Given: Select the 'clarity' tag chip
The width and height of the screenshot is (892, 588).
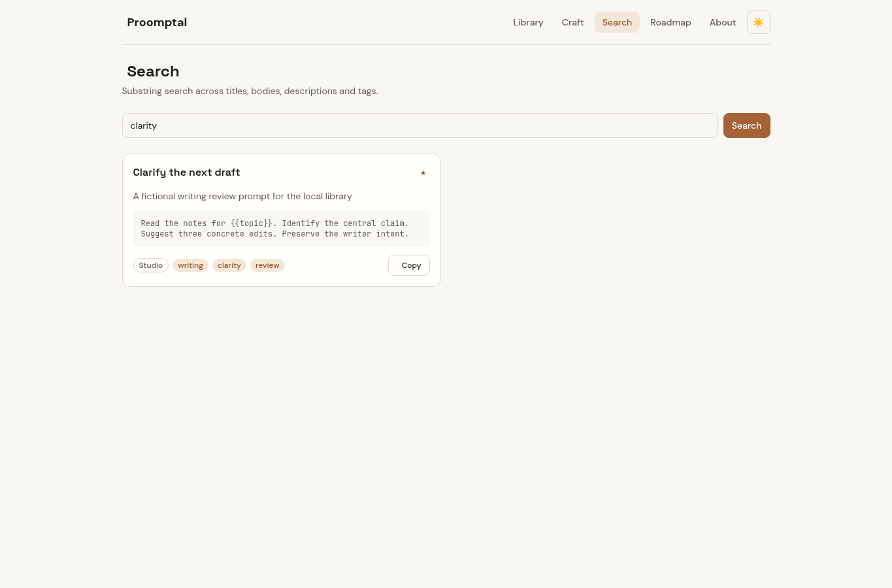Looking at the screenshot, I should (x=229, y=265).
